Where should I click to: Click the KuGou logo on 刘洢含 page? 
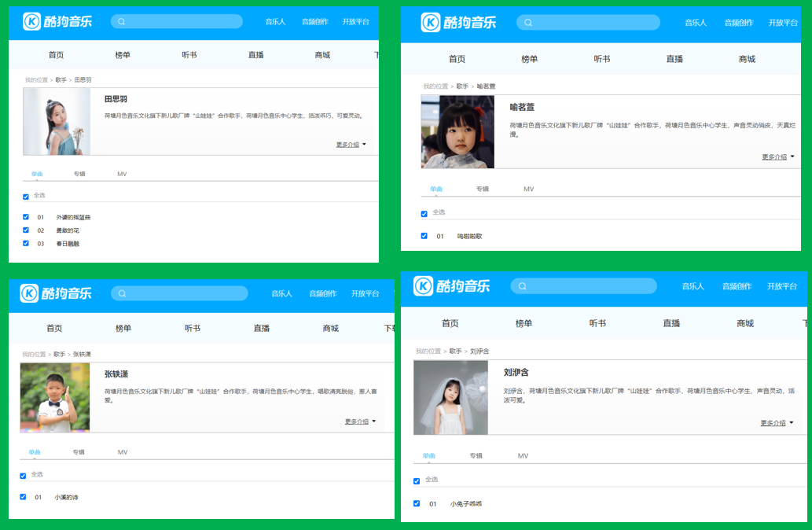[x=451, y=286]
